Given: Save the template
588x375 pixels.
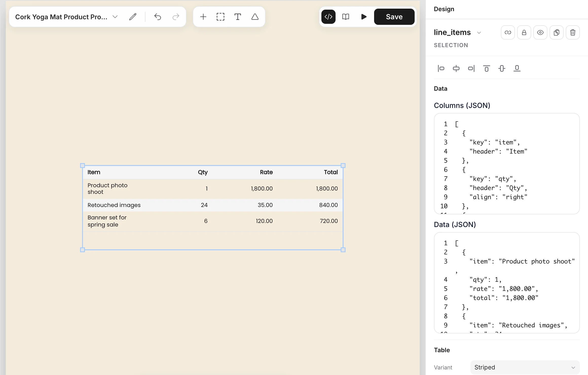Looking at the screenshot, I should (394, 17).
